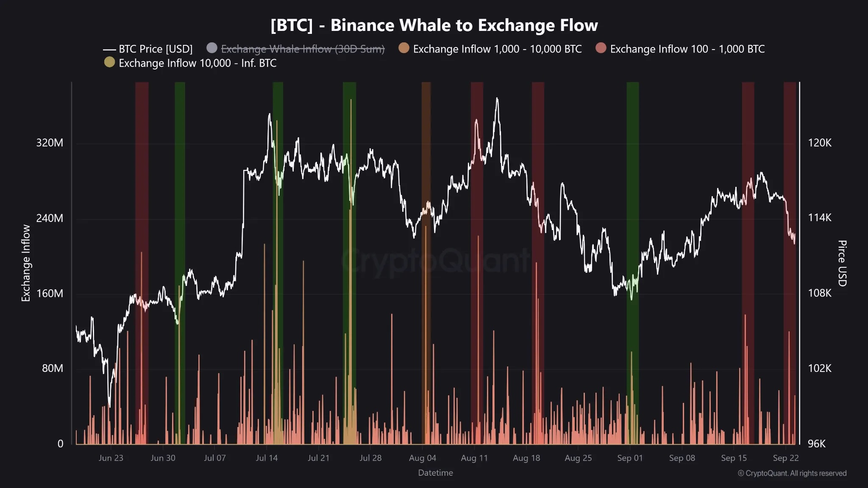868x488 pixels.
Task: Select the Sep 01 date tick
Action: 630,458
